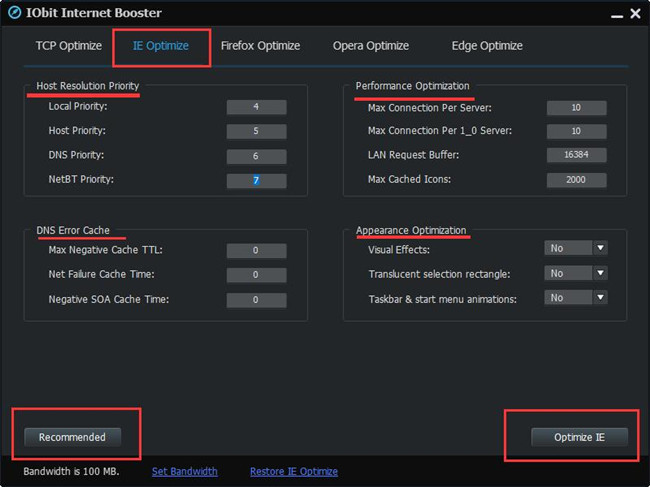
Task: Click the 'DNS Priority:' label
Action: click(x=76, y=155)
